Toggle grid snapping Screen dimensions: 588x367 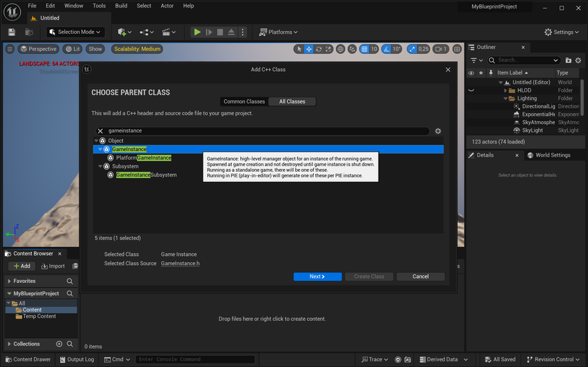364,49
